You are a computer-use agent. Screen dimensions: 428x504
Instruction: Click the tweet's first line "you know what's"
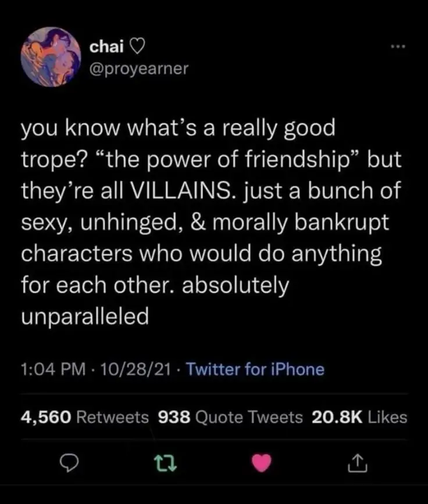tap(106, 128)
